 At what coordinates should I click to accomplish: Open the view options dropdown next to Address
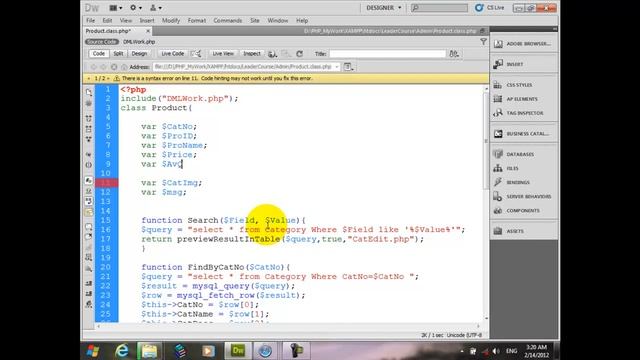(x=348, y=67)
